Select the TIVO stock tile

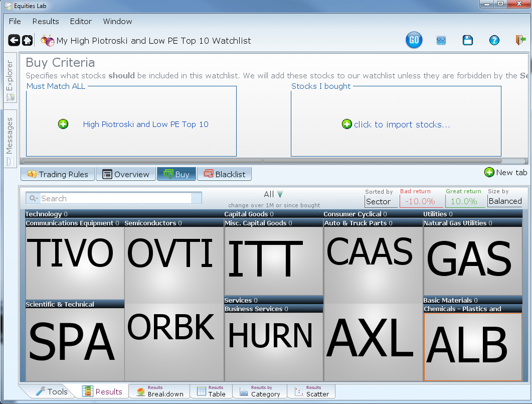tap(74, 260)
